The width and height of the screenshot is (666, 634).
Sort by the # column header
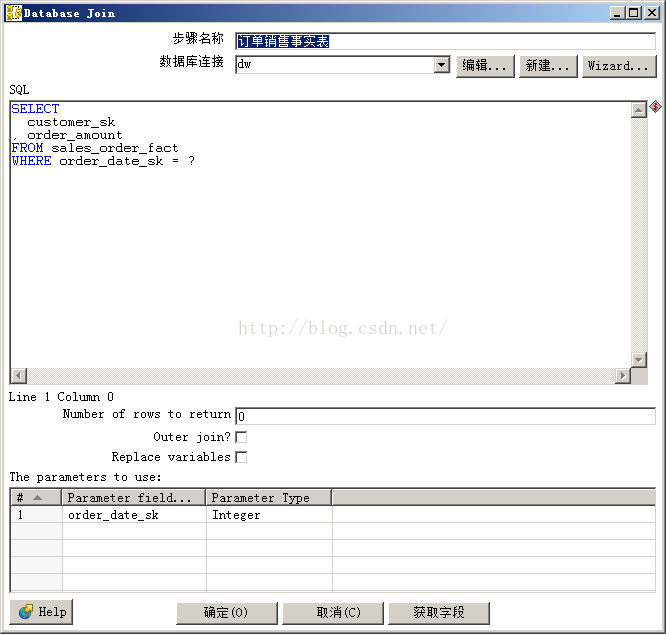click(x=36, y=497)
